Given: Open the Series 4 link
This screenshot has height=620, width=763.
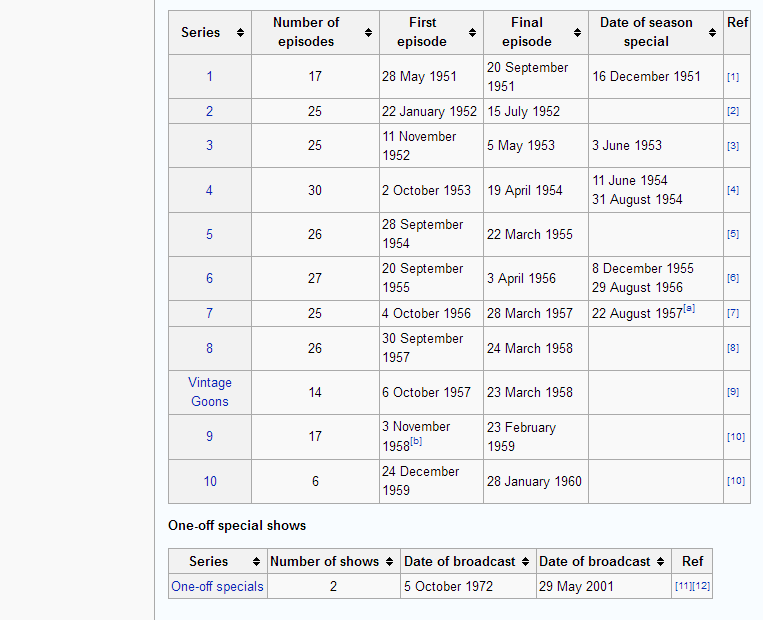Looking at the screenshot, I should pyautogui.click(x=209, y=190).
